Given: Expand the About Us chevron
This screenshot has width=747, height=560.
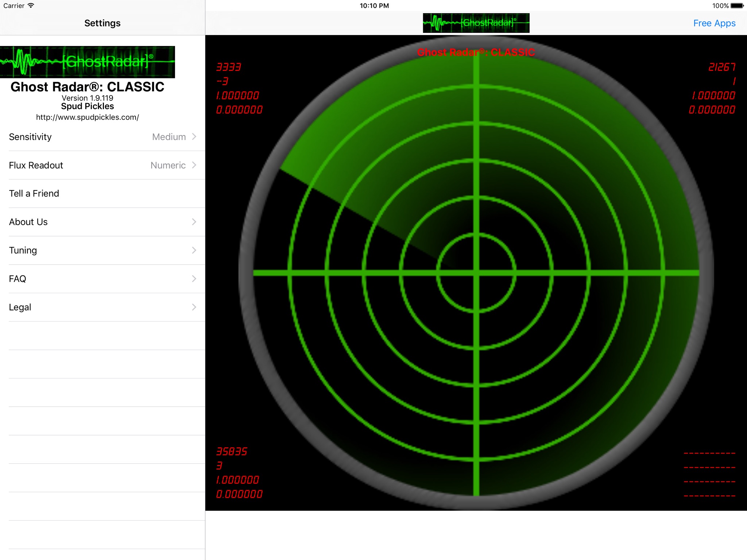Looking at the screenshot, I should coord(194,222).
